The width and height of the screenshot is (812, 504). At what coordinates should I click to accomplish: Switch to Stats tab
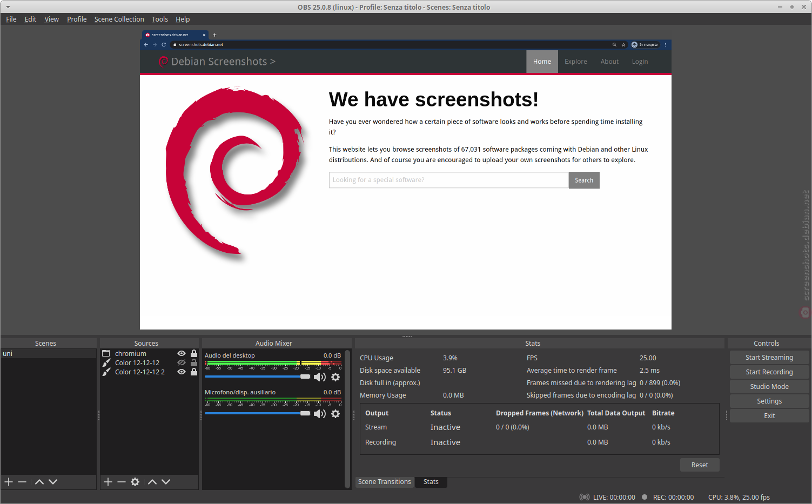(431, 482)
